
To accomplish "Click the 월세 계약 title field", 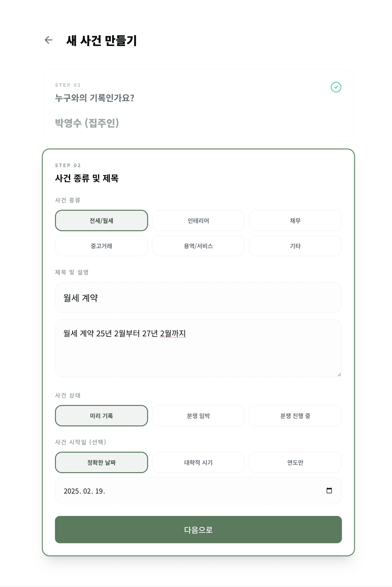I will 198,297.
